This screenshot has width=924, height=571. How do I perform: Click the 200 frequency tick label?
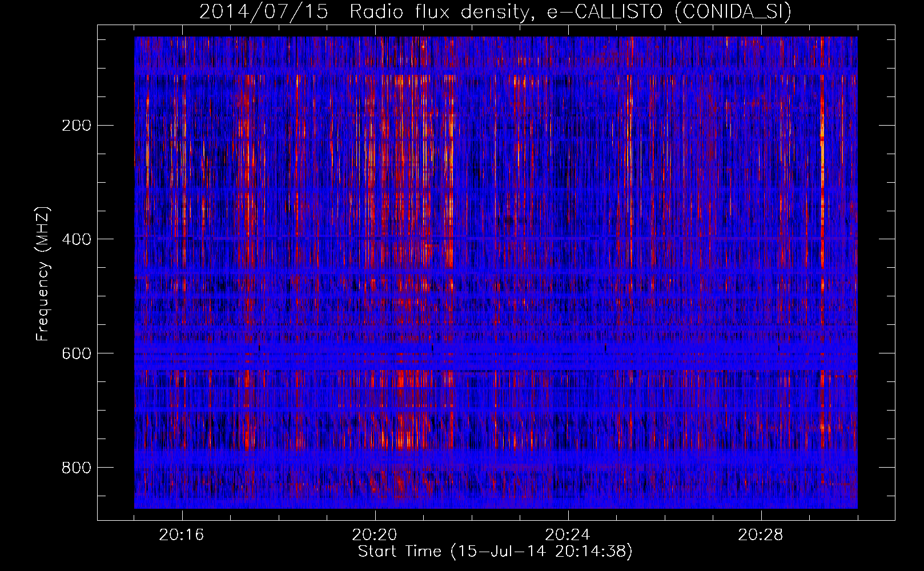point(77,125)
